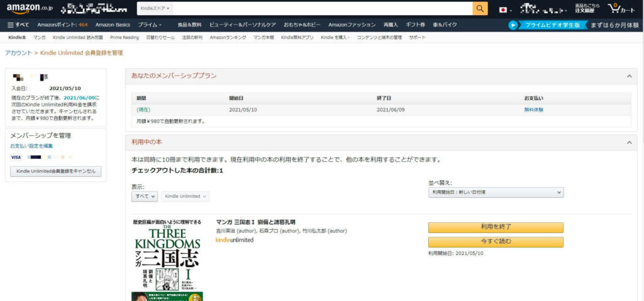Open the すべて display filter dropdown
The image size is (644, 301).
coord(145,196)
